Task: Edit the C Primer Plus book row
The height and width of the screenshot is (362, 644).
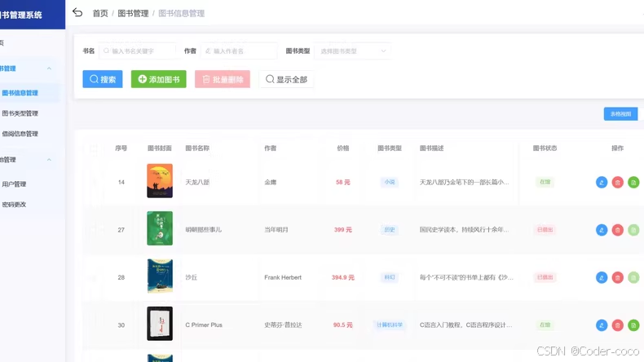Action: (x=602, y=325)
